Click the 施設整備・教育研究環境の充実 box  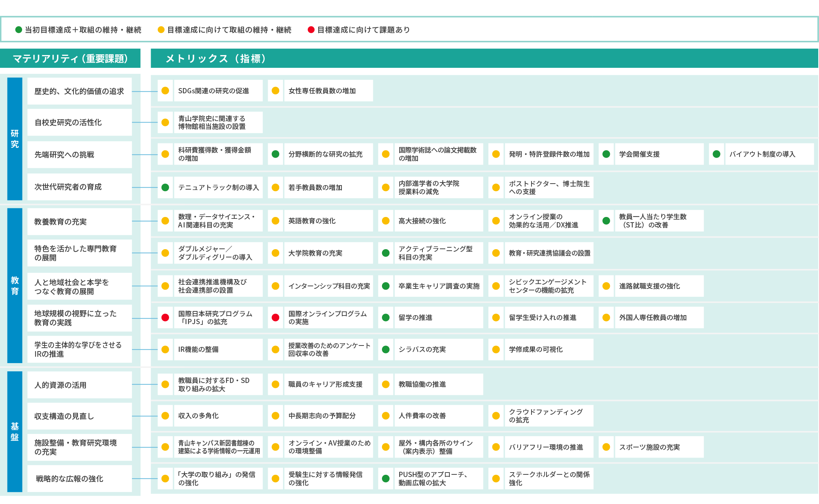[79, 447]
